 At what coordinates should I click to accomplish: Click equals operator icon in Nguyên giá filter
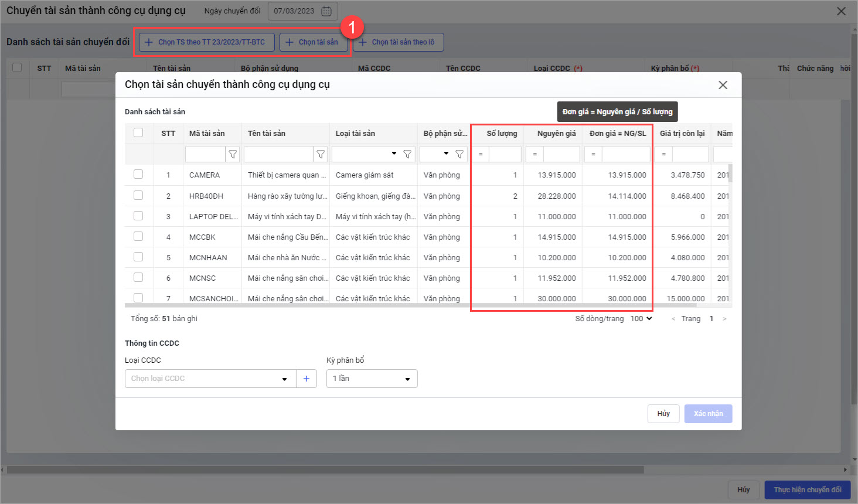[534, 154]
